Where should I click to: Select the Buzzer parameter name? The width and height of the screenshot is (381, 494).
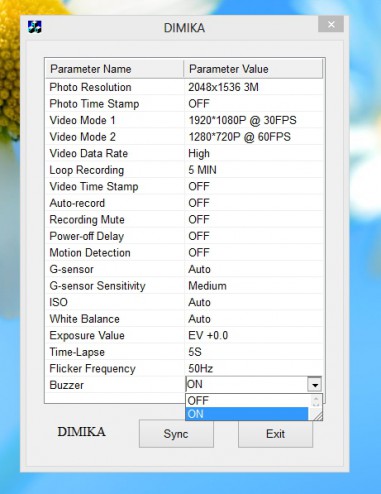67,385
